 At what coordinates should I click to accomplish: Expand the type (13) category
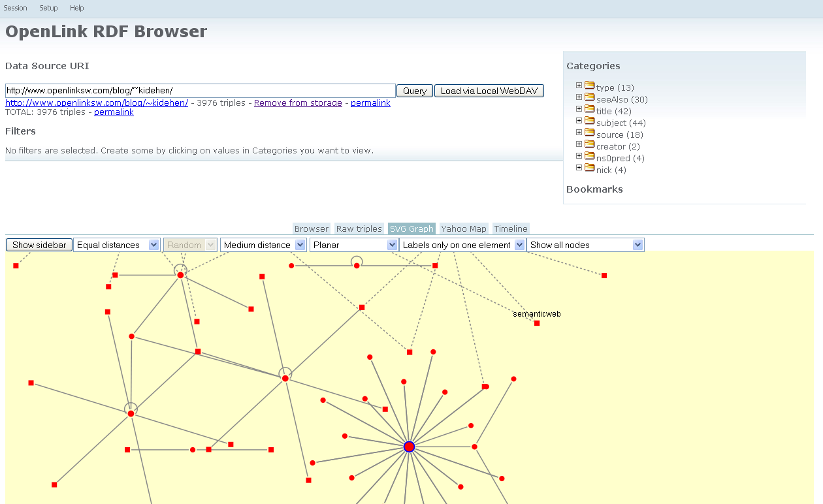click(x=579, y=85)
